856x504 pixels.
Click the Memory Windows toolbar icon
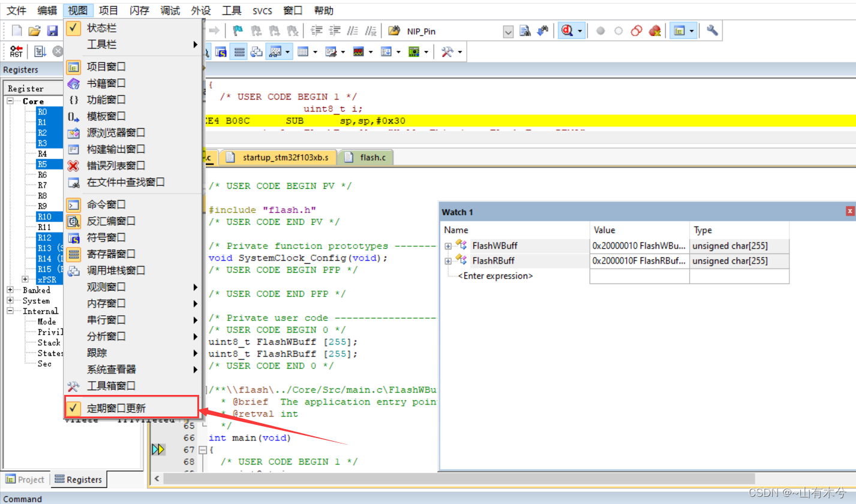click(x=303, y=52)
